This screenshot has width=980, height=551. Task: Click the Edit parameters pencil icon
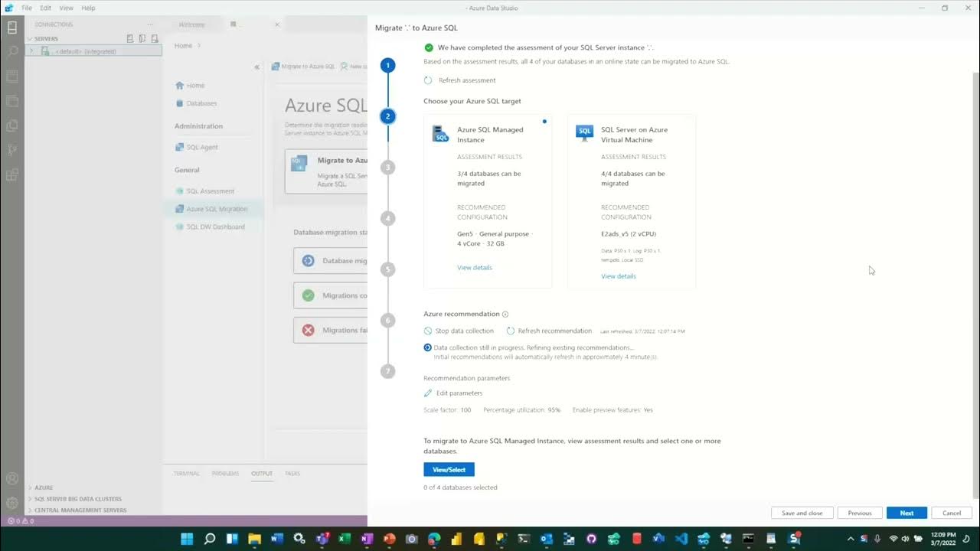(x=428, y=393)
